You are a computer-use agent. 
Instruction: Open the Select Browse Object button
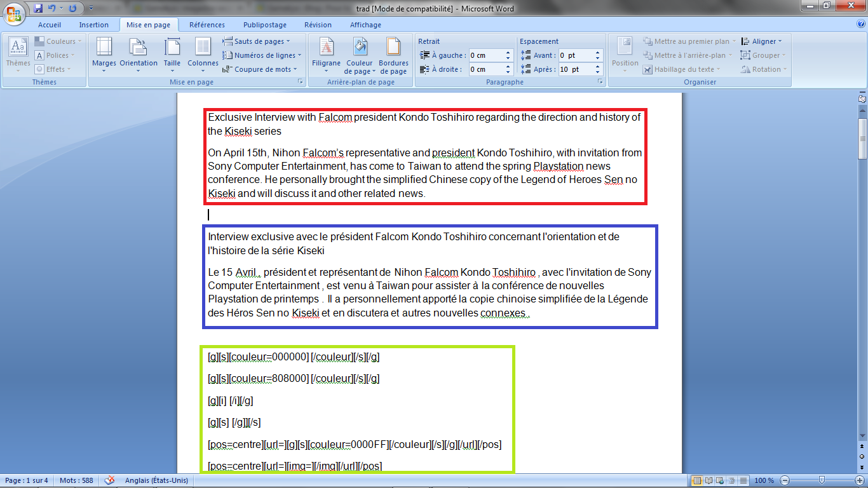[x=862, y=457]
